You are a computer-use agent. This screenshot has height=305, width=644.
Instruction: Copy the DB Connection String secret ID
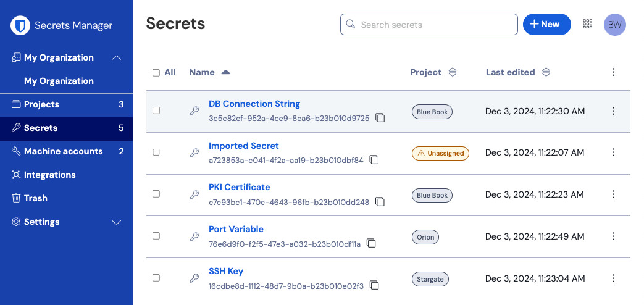380,118
